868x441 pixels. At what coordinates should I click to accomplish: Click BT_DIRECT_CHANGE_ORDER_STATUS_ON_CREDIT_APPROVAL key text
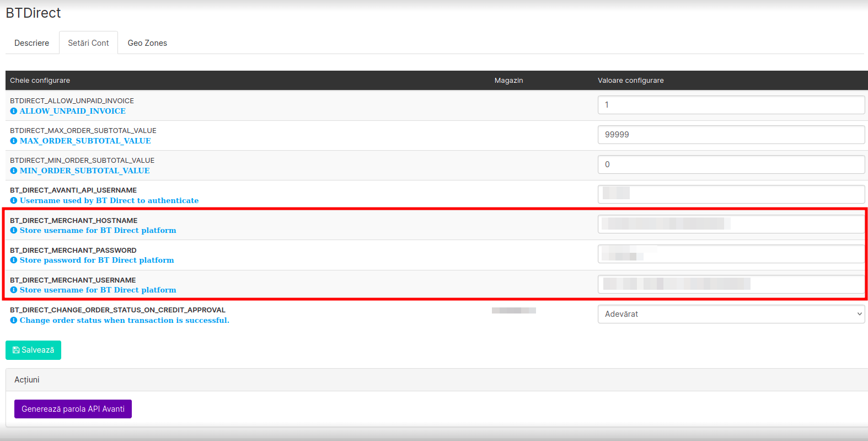click(117, 310)
